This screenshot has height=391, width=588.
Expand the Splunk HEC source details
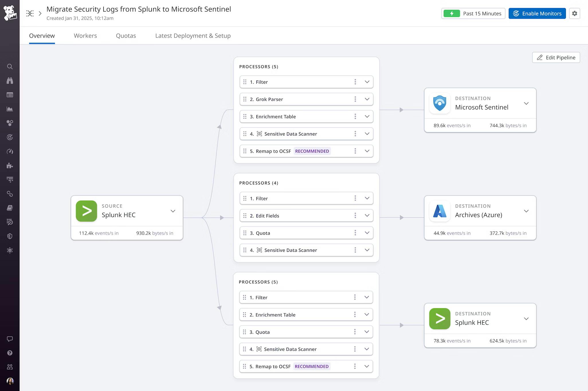[x=173, y=211]
